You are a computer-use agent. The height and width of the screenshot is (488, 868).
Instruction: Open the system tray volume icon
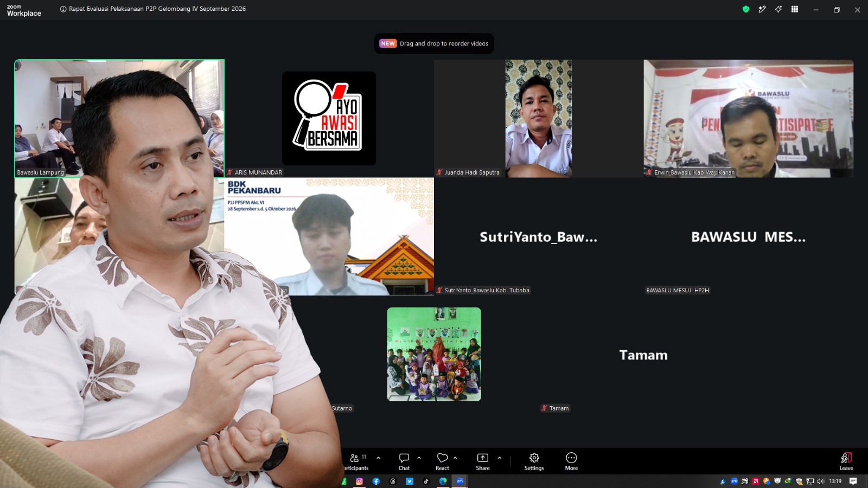pos(820,481)
